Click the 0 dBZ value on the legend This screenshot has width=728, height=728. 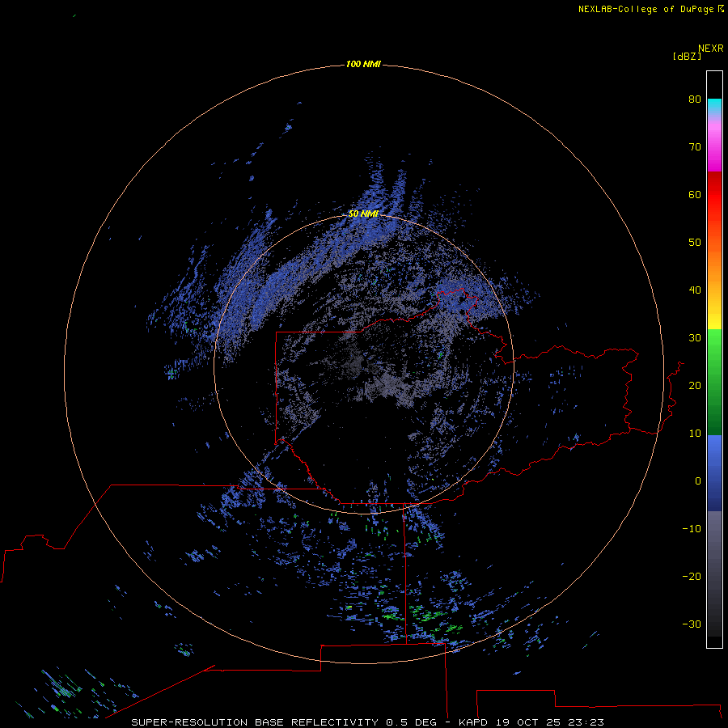click(x=698, y=481)
